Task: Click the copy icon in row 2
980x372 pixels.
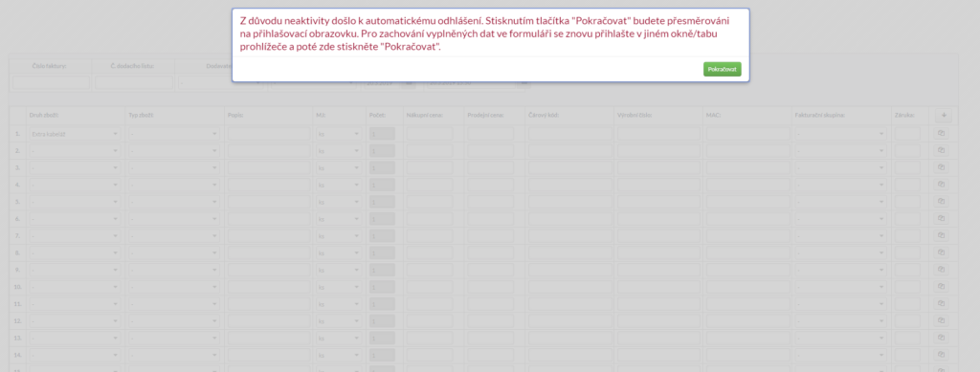Action: pyautogui.click(x=943, y=150)
